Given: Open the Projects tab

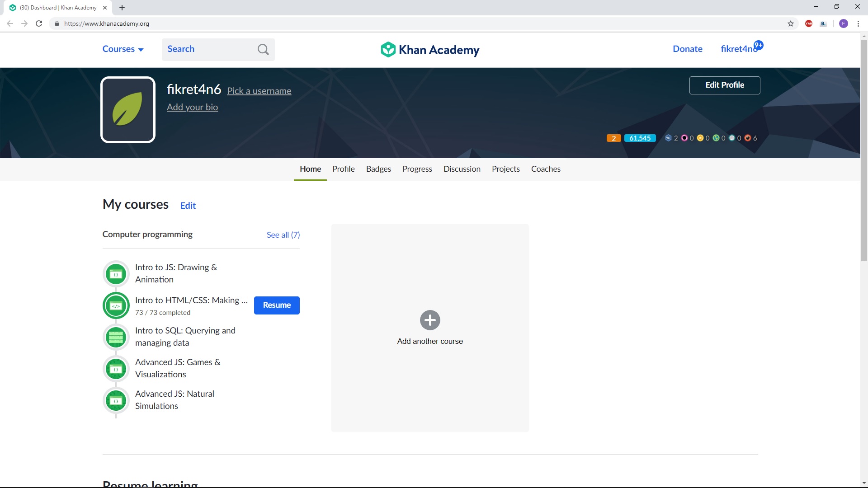Looking at the screenshot, I should (x=506, y=169).
